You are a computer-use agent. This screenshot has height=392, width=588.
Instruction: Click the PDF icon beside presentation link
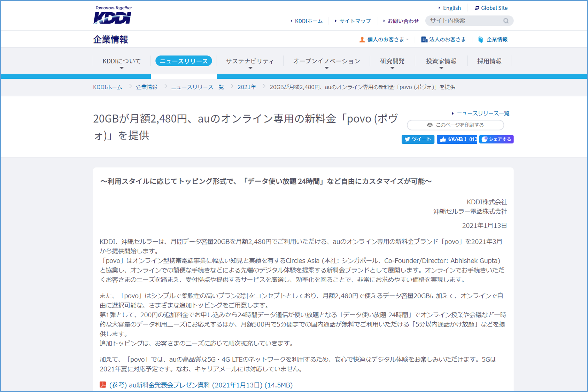[103, 385]
